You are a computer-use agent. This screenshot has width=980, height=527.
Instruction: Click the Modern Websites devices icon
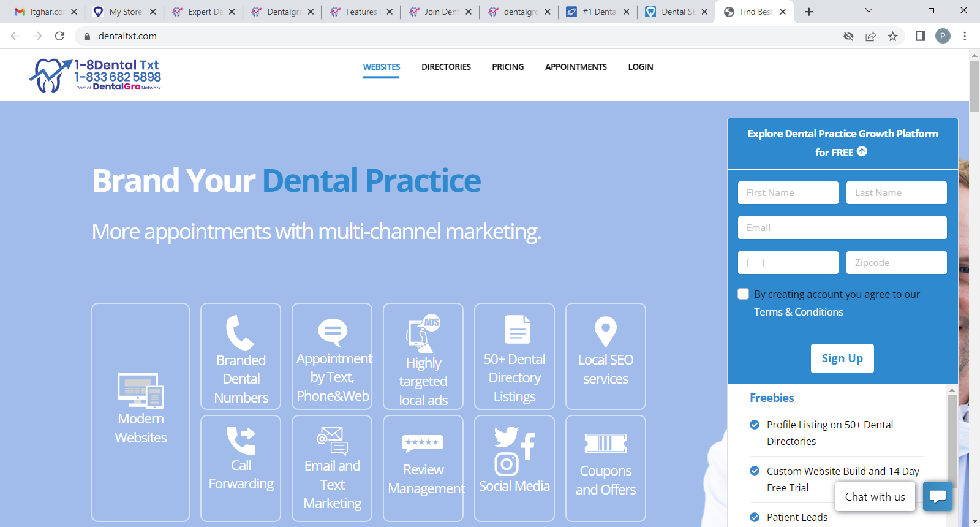tap(140, 390)
